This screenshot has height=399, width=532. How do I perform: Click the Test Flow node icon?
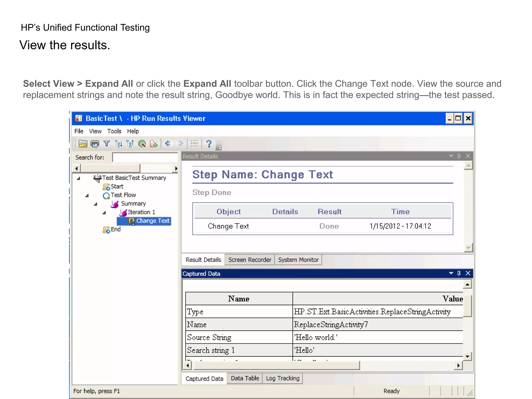(106, 195)
